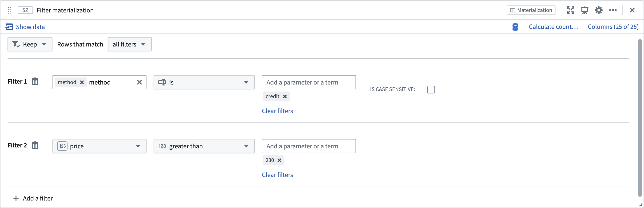This screenshot has height=208, width=644.
Task: Click Show data tab
Action: (25, 27)
